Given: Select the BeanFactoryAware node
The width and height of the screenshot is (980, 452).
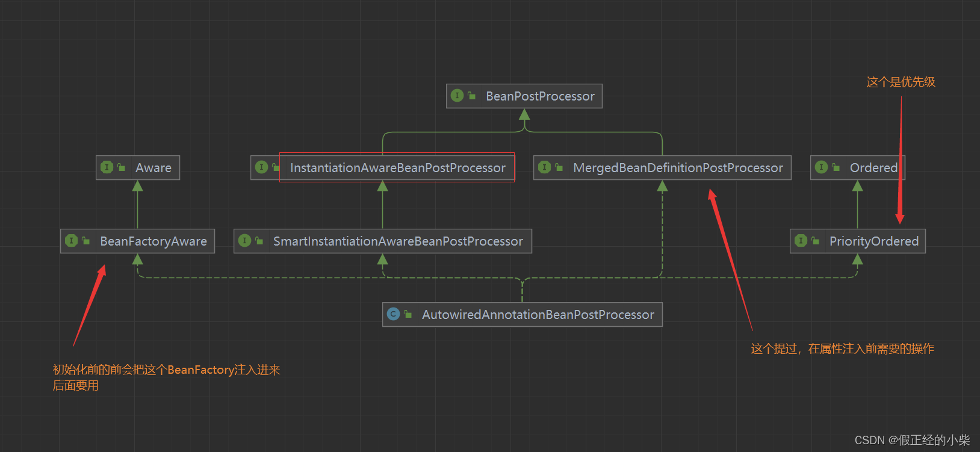Looking at the screenshot, I should pyautogui.click(x=137, y=241).
